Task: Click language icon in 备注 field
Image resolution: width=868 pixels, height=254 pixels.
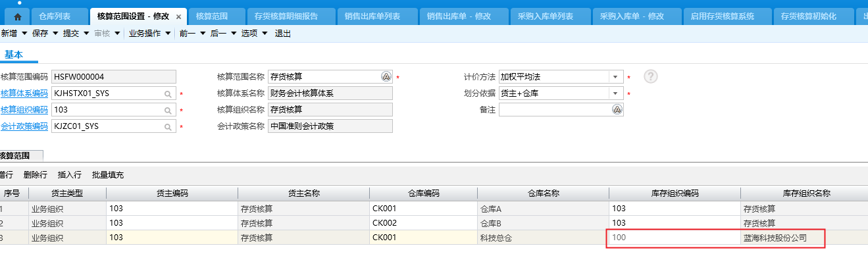Action: coord(617,110)
